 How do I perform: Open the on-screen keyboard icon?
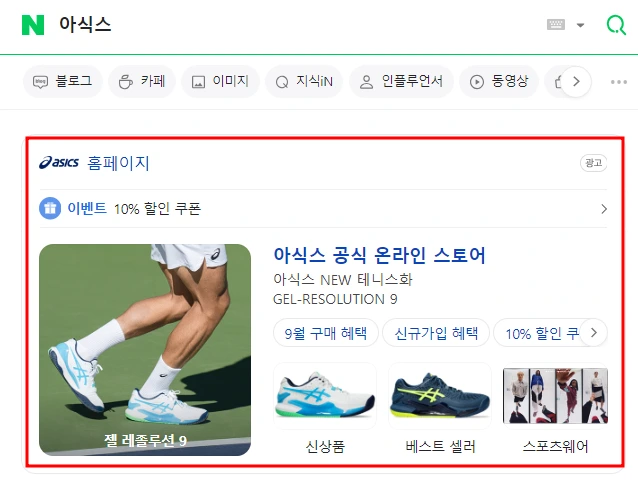click(556, 25)
